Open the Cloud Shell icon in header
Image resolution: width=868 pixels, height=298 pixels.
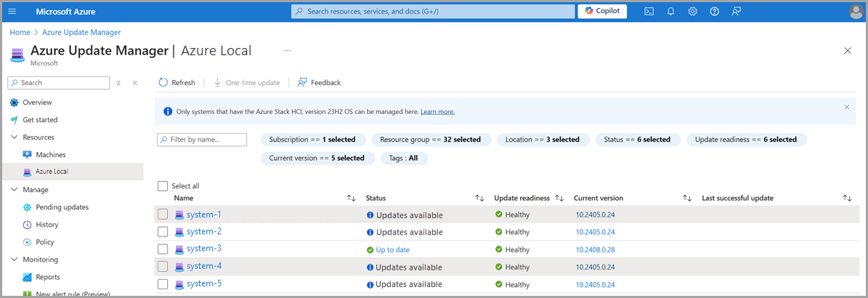[649, 12]
